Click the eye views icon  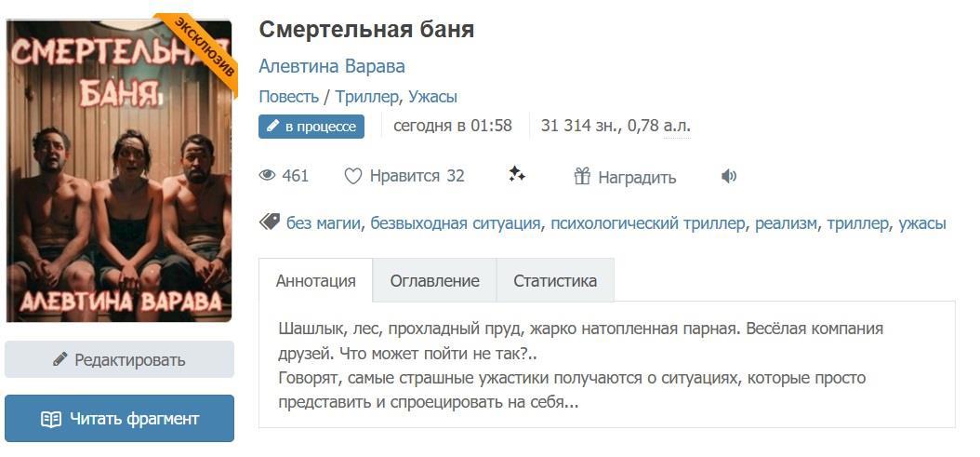coord(268,176)
